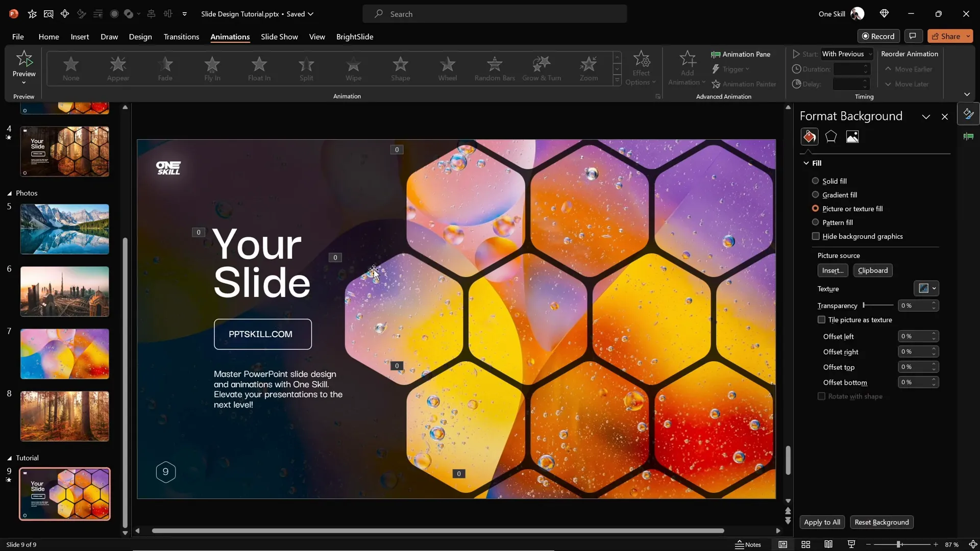Close the Format Background pane
This screenshot has width=980, height=551.
945,117
